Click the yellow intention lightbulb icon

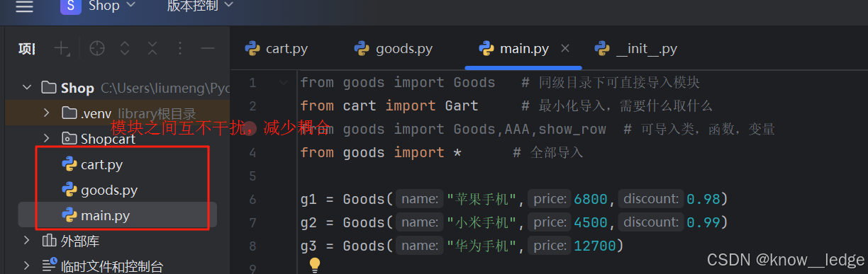pos(316,266)
